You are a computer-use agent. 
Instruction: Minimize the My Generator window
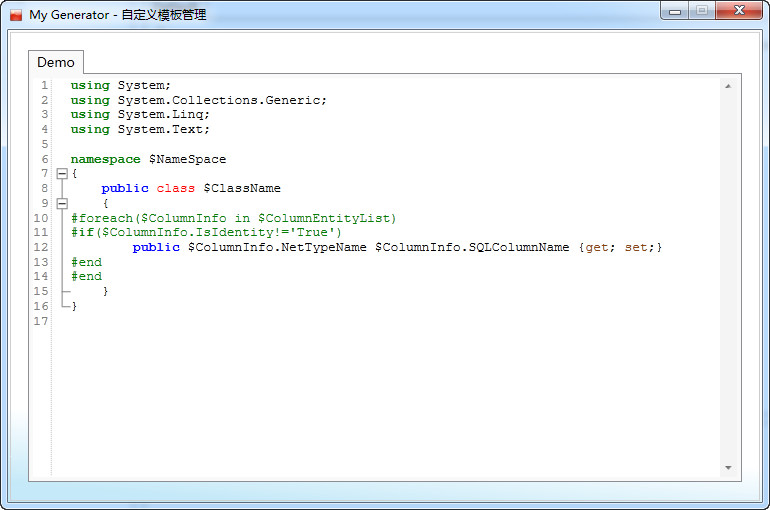point(675,11)
